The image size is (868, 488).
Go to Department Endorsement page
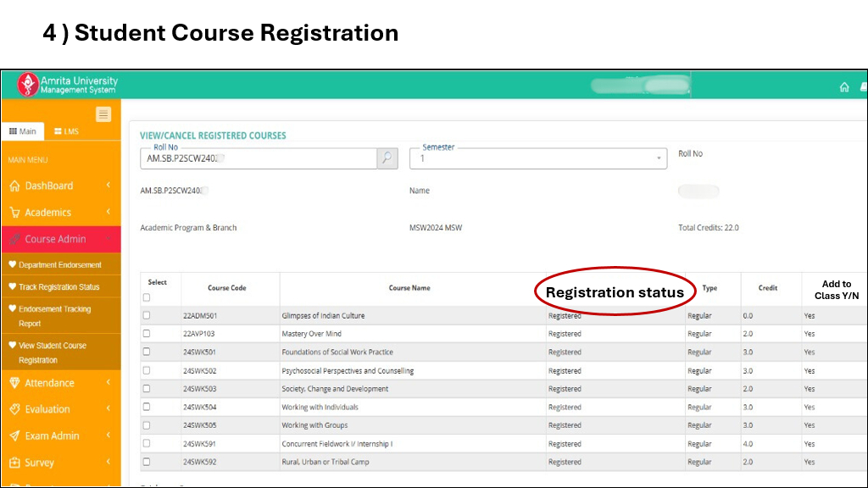coord(59,265)
